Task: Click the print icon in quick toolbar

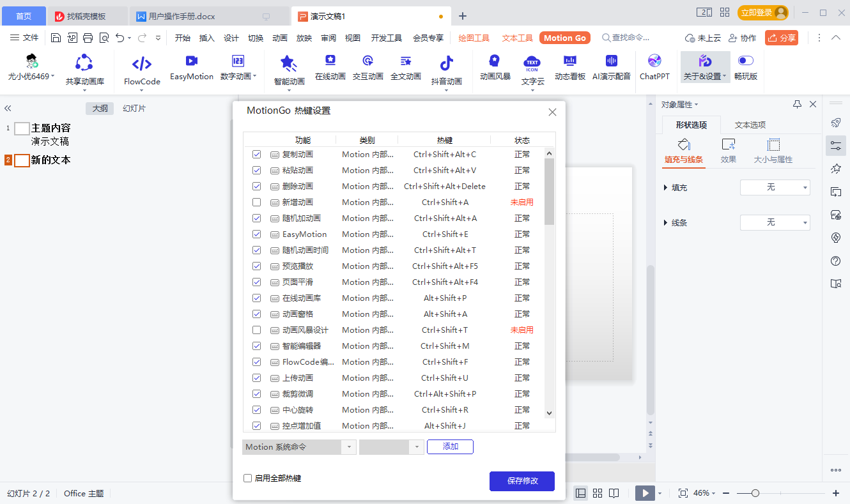Action: [88, 38]
